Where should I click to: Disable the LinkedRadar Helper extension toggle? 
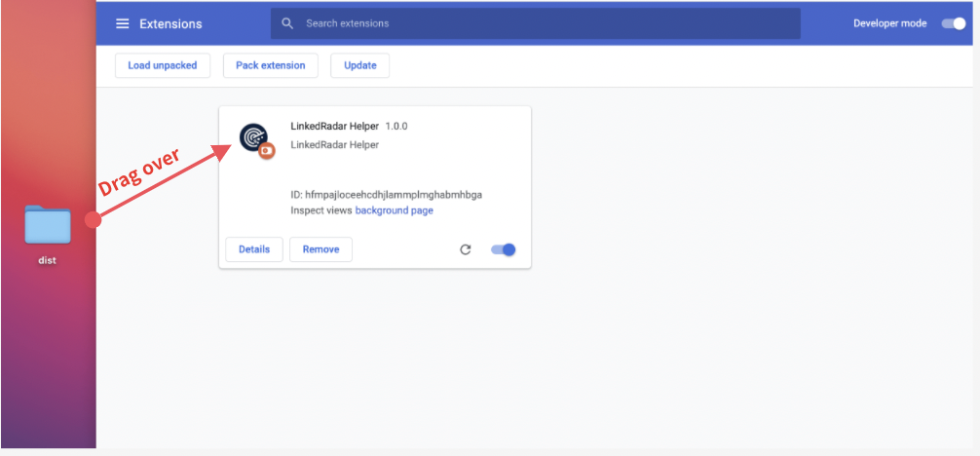point(503,249)
